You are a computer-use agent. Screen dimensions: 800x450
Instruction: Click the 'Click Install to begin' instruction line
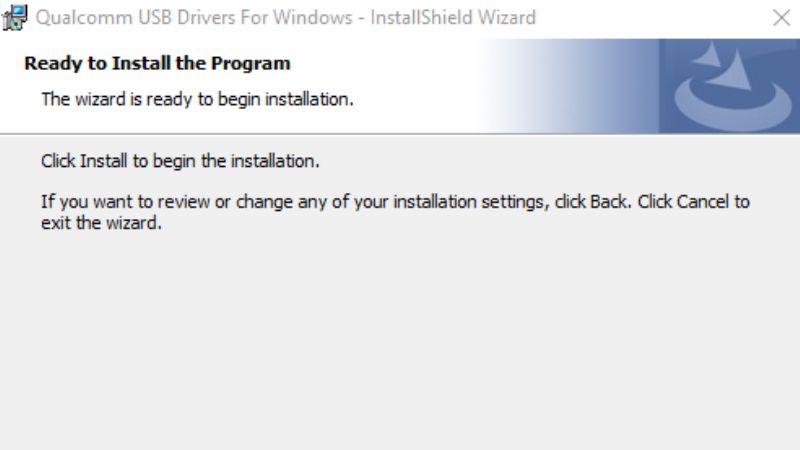coord(180,161)
